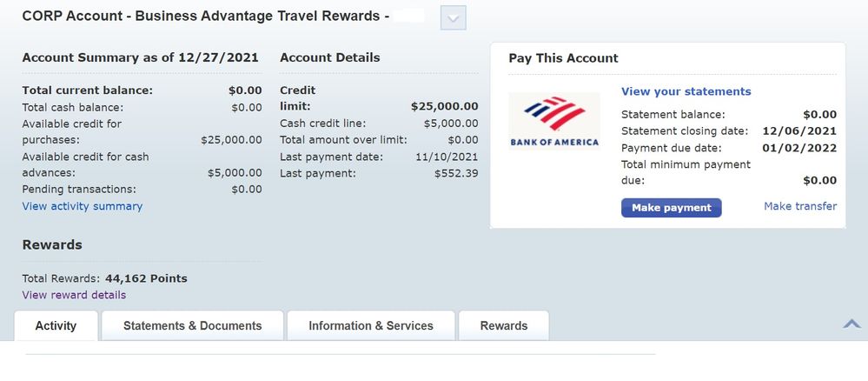Open the View reward details link
Screen dimensions: 868x381
pyautogui.click(x=74, y=295)
